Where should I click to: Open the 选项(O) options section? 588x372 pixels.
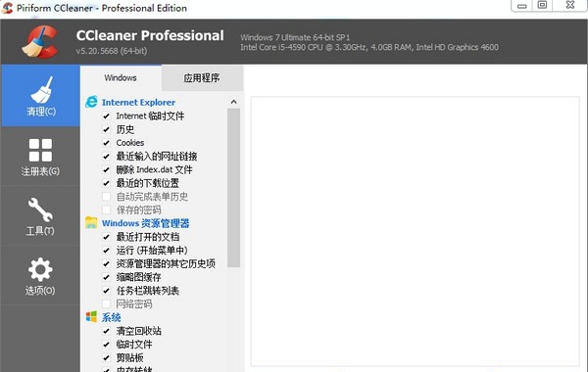(40, 276)
